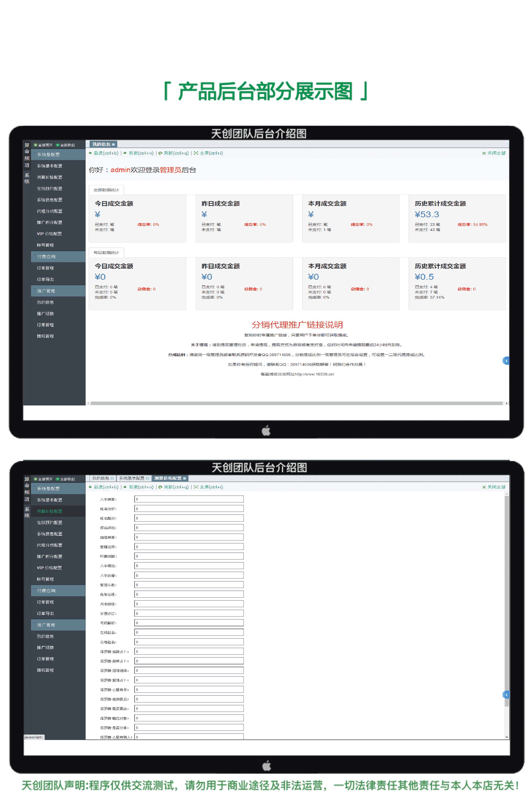Viewport: 532px width, 792px height.
Task: Click 全部收起 collapse-all icon in lower screen
Action: point(58,479)
